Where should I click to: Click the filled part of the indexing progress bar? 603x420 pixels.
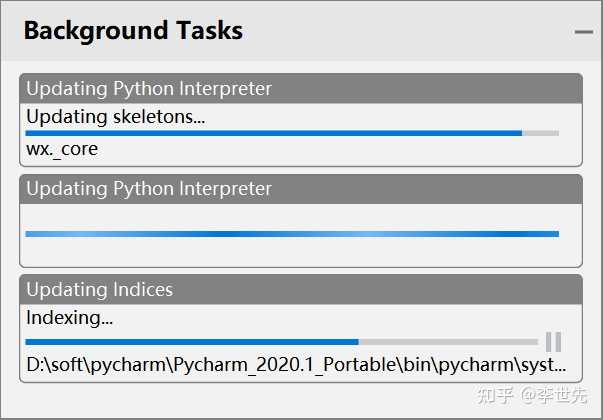tap(190, 341)
